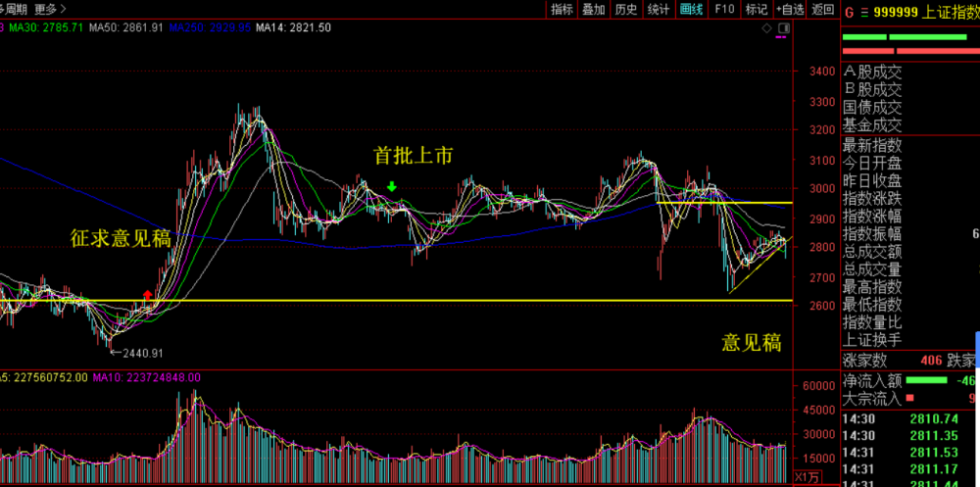Click the 昨日收盘 row
The width and height of the screenshot is (980, 487).
point(872,181)
